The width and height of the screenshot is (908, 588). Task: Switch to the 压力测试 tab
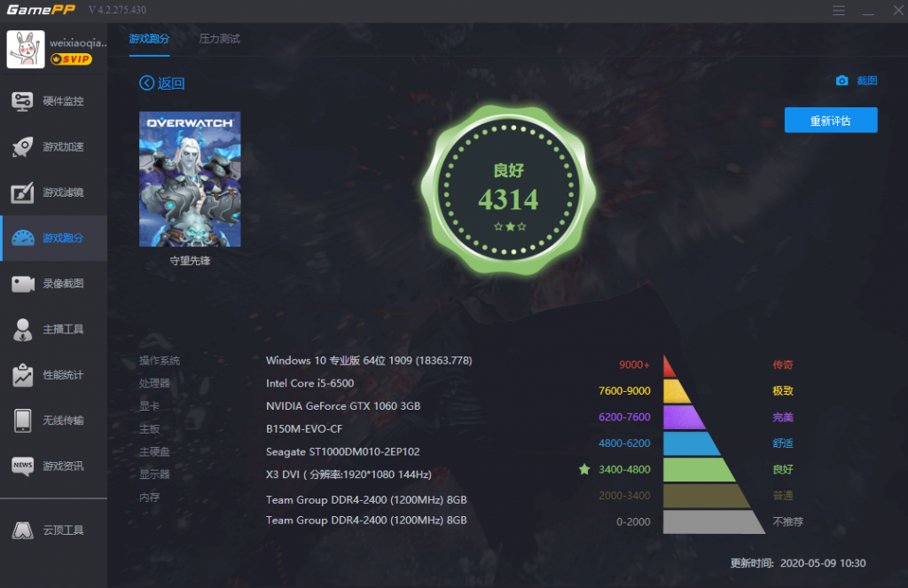tap(220, 39)
